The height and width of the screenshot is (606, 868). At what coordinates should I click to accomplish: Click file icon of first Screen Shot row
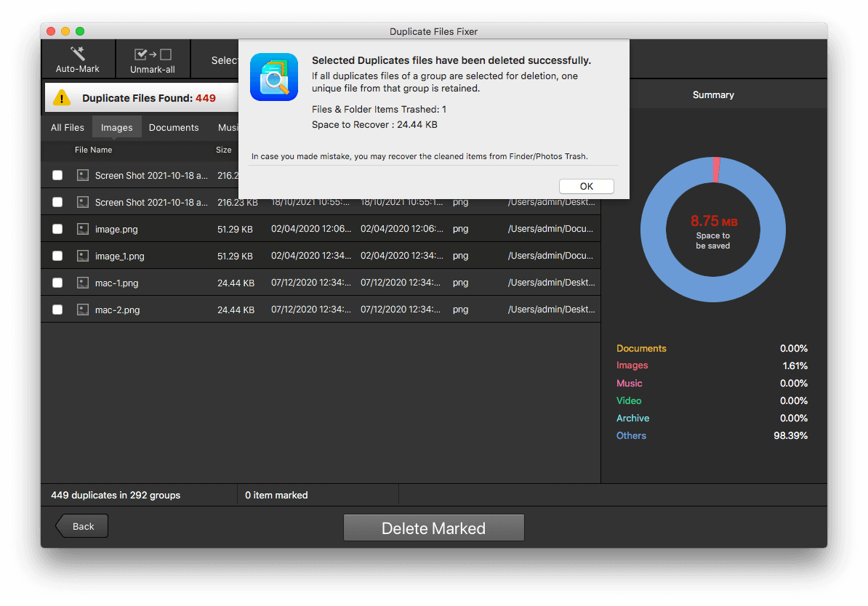(x=82, y=175)
